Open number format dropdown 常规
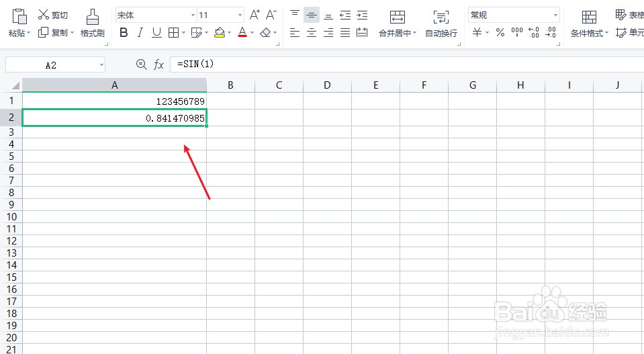 coord(514,15)
